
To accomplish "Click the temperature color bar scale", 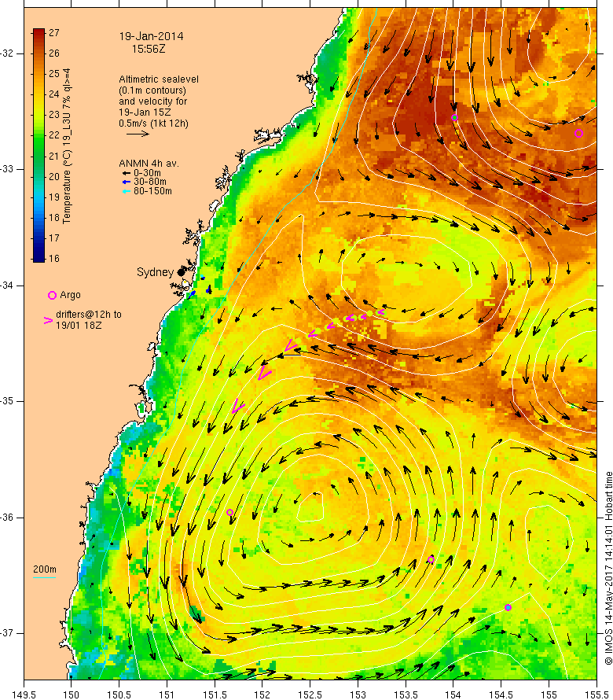I will coord(39,145).
